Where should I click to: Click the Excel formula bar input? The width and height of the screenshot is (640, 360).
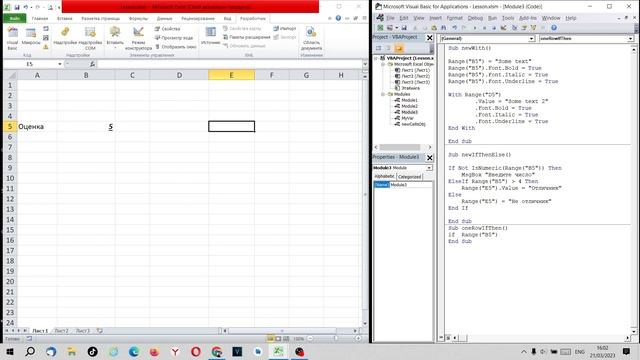[229, 64]
